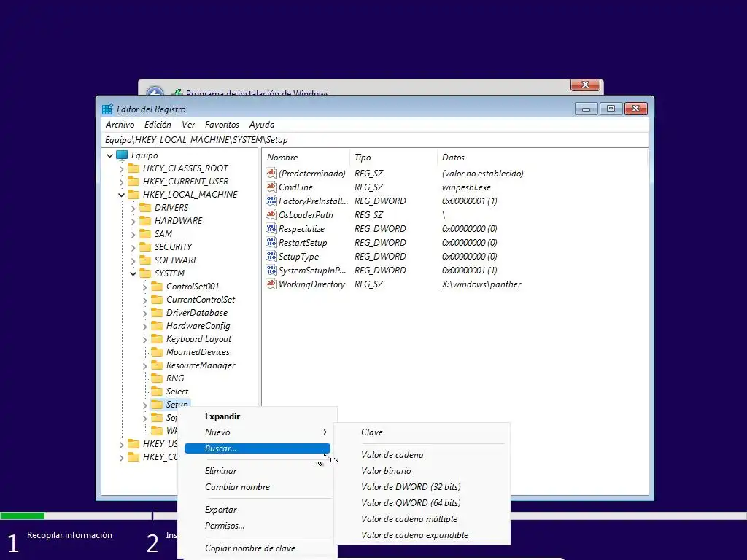
Task: Sort by the Nombre column header
Action: click(x=307, y=157)
